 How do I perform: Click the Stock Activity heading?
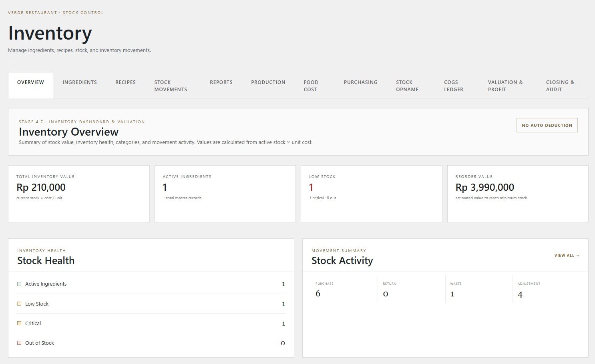342,260
